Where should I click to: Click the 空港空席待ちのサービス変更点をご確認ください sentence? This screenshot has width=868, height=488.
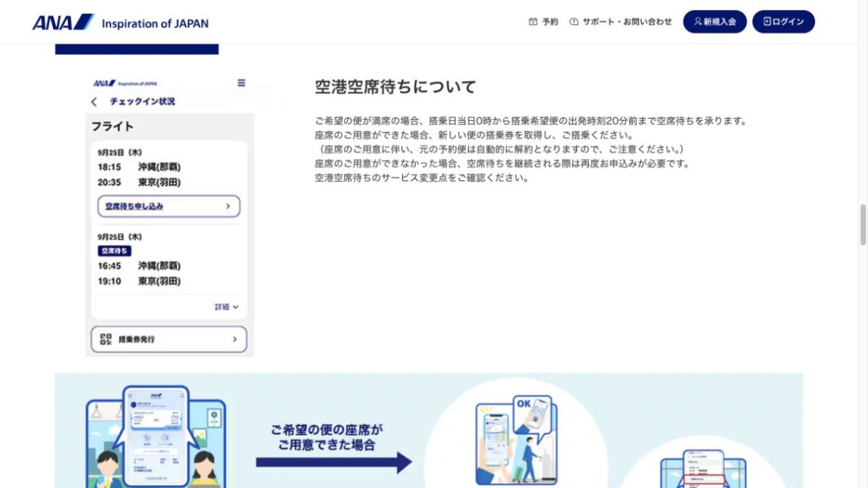pos(422,178)
